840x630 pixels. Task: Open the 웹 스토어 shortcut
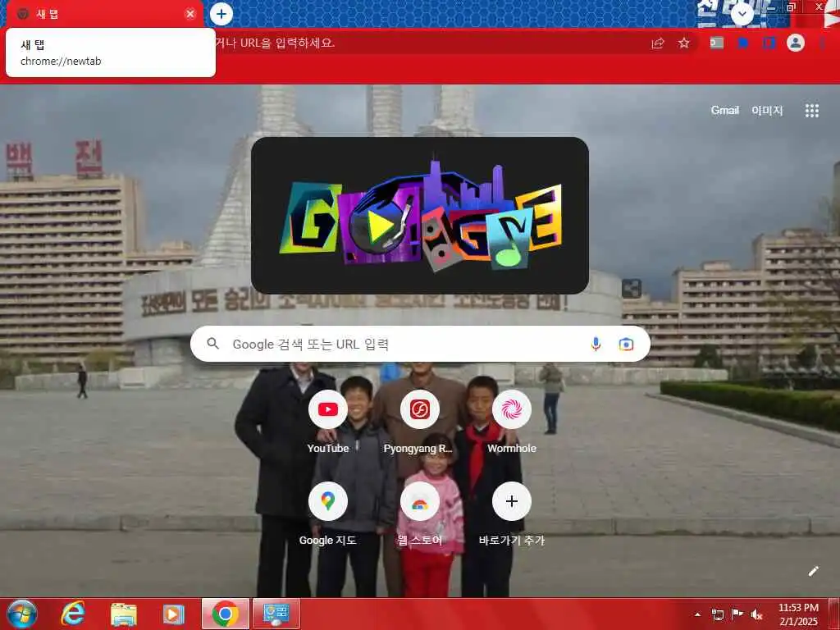(419, 514)
